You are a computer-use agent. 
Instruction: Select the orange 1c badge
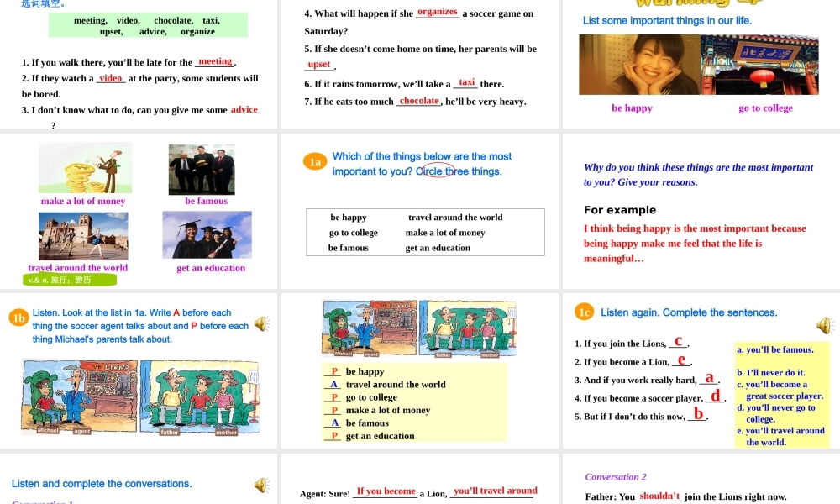pyautogui.click(x=585, y=312)
